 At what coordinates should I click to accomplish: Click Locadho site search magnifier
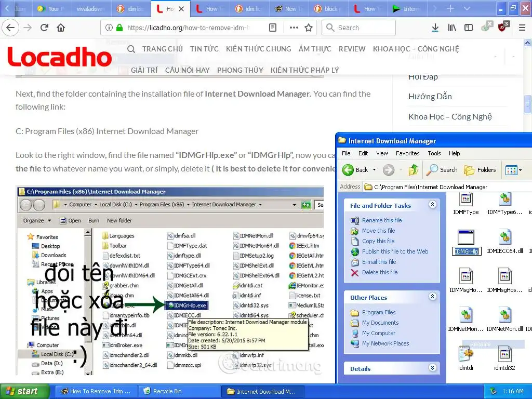(131, 49)
